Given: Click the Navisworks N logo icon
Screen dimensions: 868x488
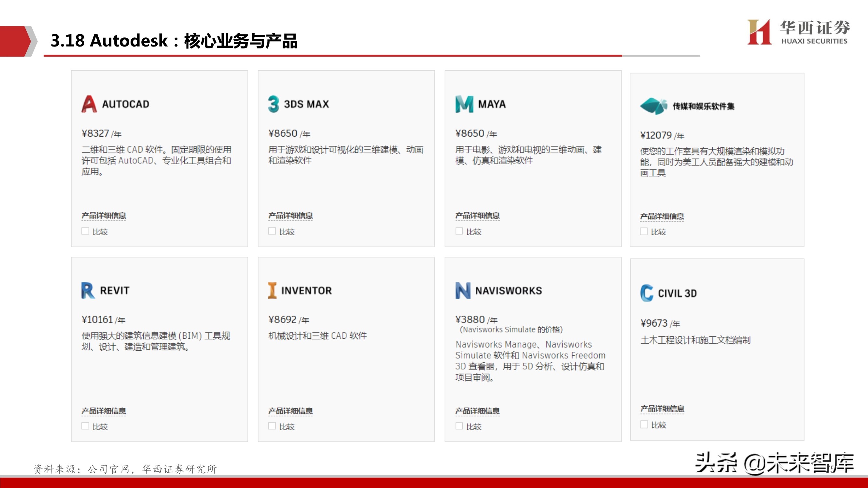Looking at the screenshot, I should tap(463, 290).
